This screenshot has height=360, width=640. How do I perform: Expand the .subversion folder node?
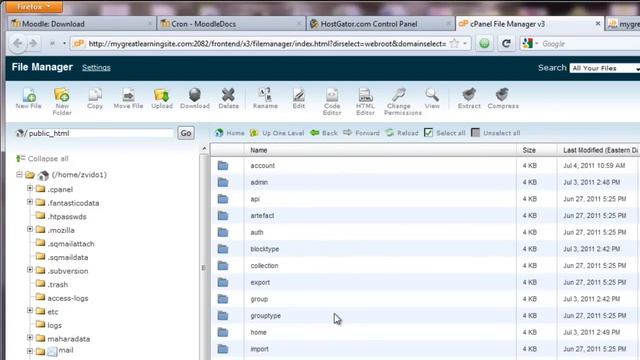30,269
